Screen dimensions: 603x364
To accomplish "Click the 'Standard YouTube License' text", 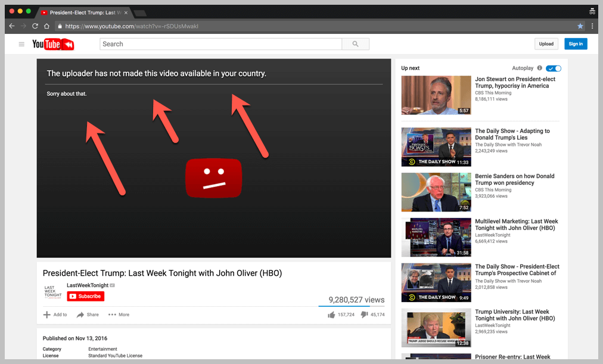I will [x=116, y=356].
